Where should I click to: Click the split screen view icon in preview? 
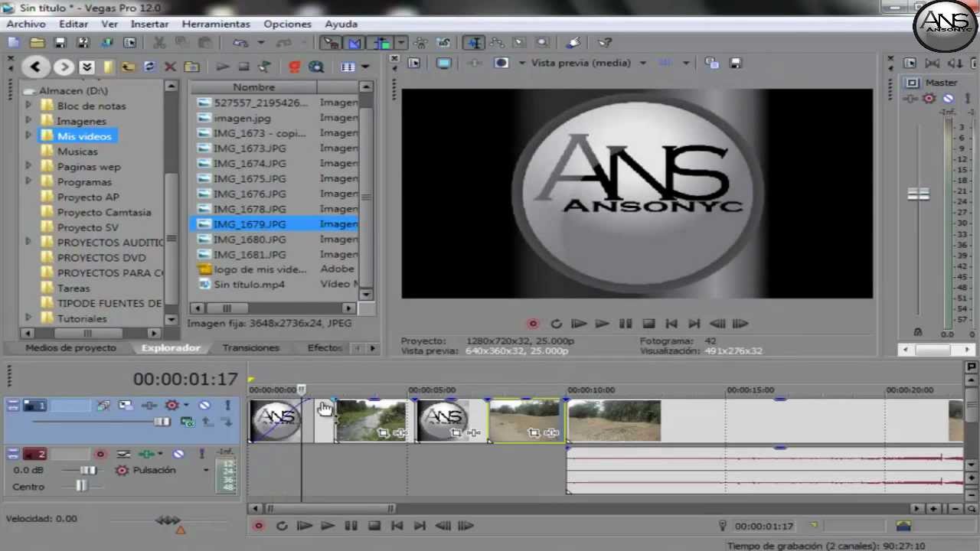pos(501,63)
